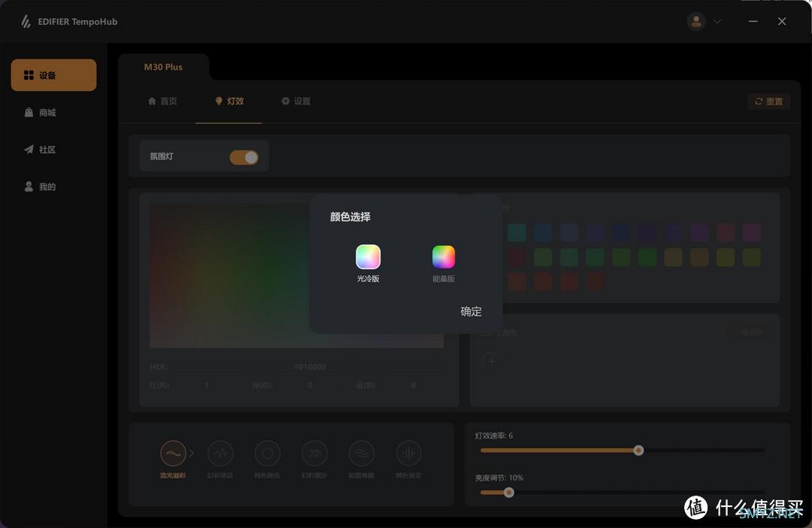Click the 亮度调节: 10% label
Screen dimensions: 812x528
(x=499, y=478)
